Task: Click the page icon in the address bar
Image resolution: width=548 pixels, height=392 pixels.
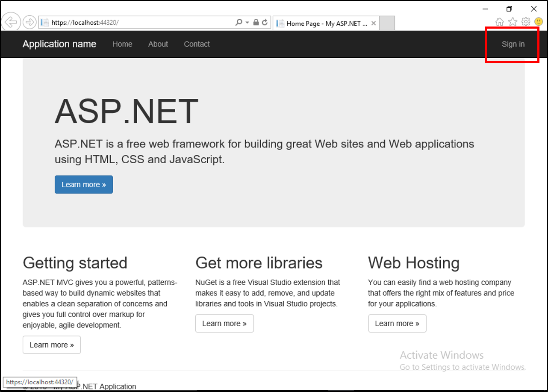Action: pos(44,23)
